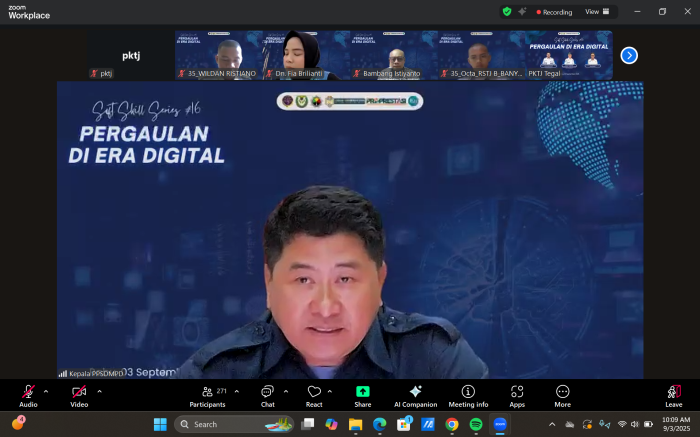Open the React emoji menu
700x437 pixels.
pyautogui.click(x=314, y=394)
